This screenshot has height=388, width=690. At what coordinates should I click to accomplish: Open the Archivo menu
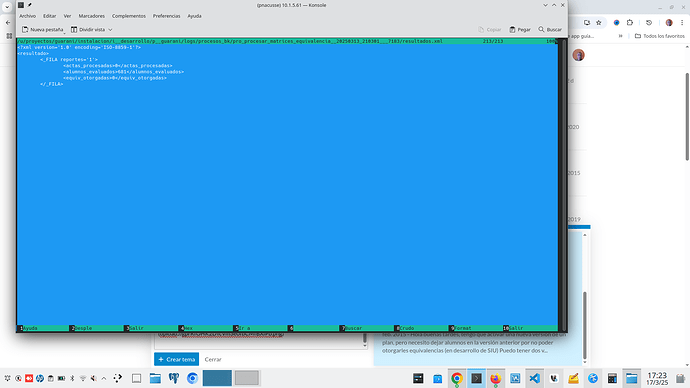[27, 16]
